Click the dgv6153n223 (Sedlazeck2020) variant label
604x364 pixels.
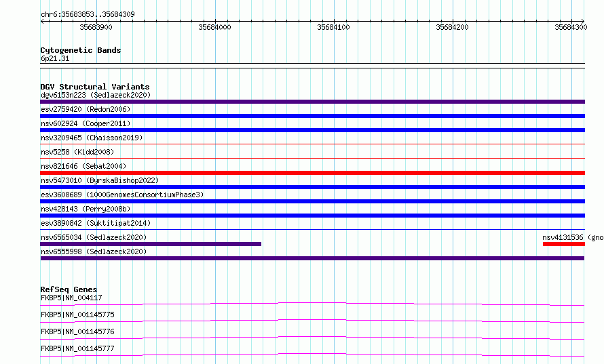coord(96,95)
